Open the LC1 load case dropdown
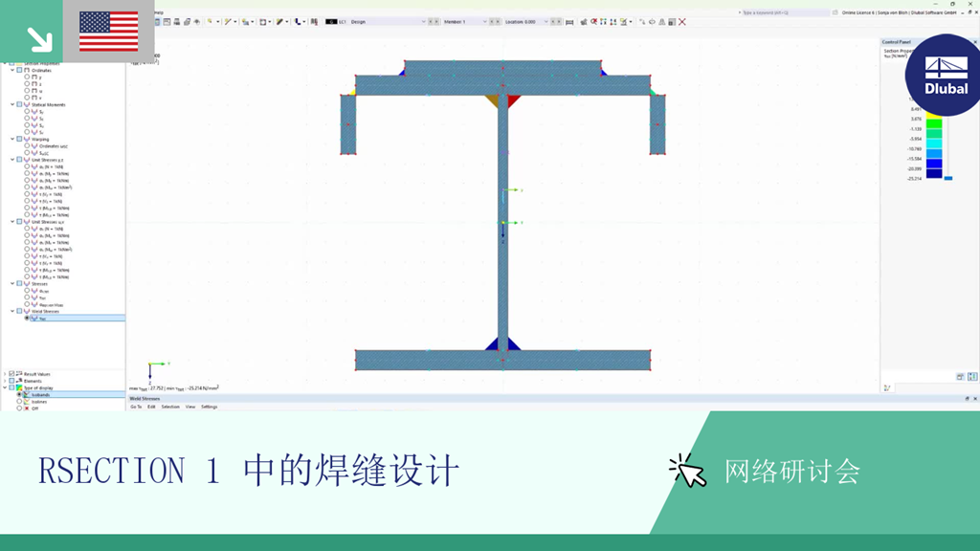The image size is (980, 551). pos(423,19)
